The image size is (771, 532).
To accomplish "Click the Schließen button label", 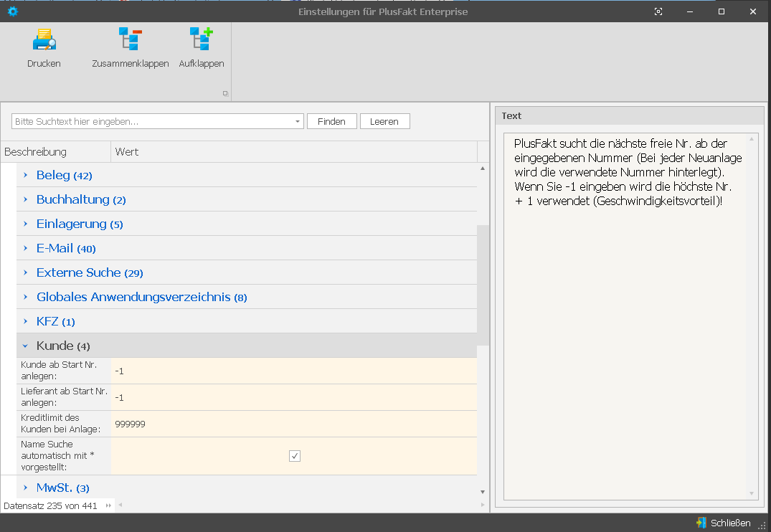I will 731,523.
